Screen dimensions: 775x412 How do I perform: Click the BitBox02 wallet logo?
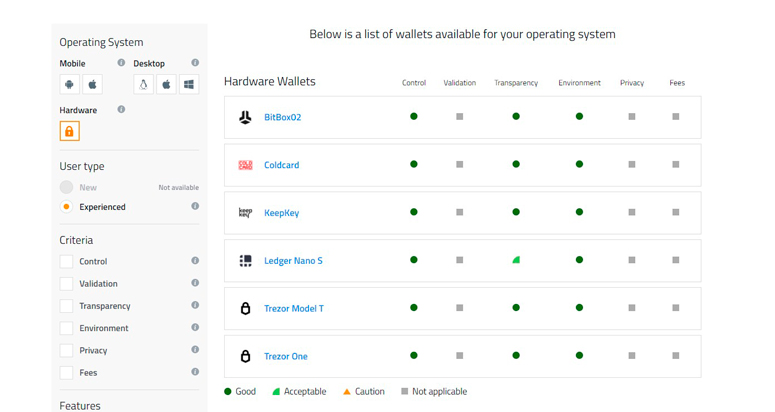(x=245, y=117)
